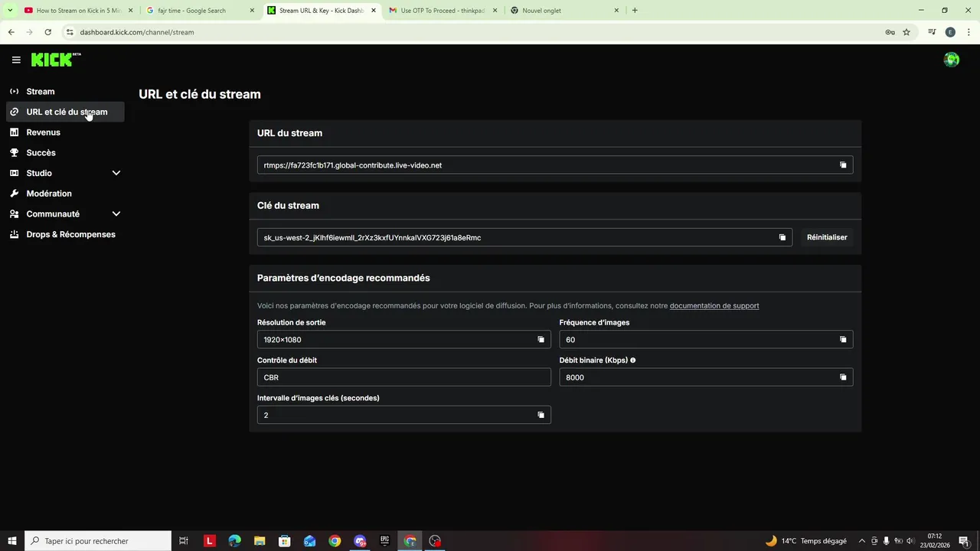Open the Windows Start menu
Image resolution: width=980 pixels, height=551 pixels.
click(11, 541)
